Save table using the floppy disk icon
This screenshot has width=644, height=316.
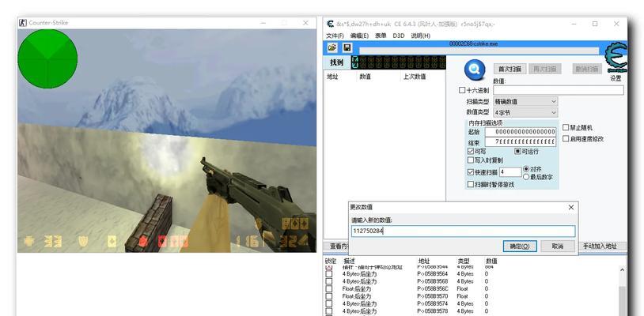tap(347, 47)
